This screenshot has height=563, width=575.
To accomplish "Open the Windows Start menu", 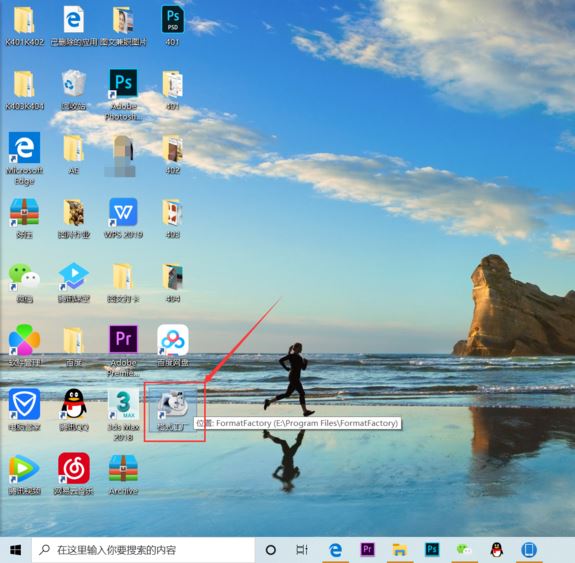I will pos(15,550).
